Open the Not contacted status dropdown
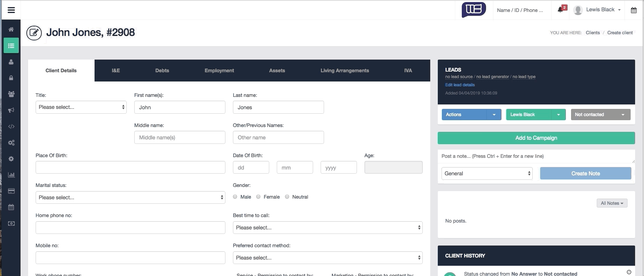The height and width of the screenshot is (276, 644). [x=600, y=115]
